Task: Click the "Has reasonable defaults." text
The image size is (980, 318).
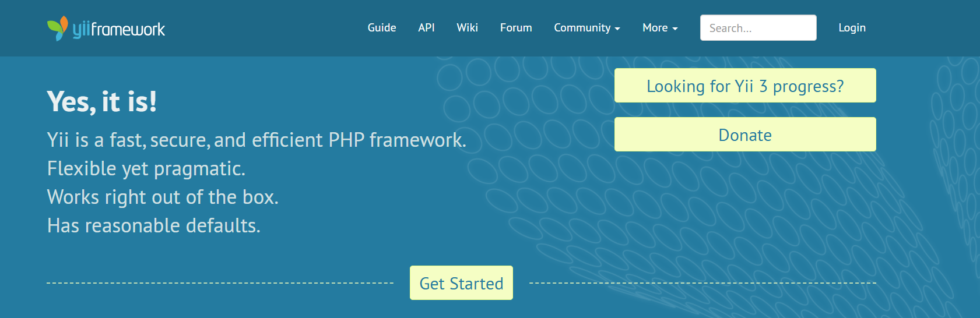Action: [154, 226]
